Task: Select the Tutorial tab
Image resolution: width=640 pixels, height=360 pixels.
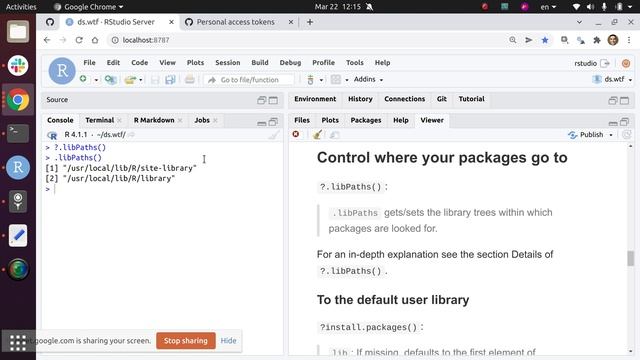Action: pyautogui.click(x=471, y=99)
